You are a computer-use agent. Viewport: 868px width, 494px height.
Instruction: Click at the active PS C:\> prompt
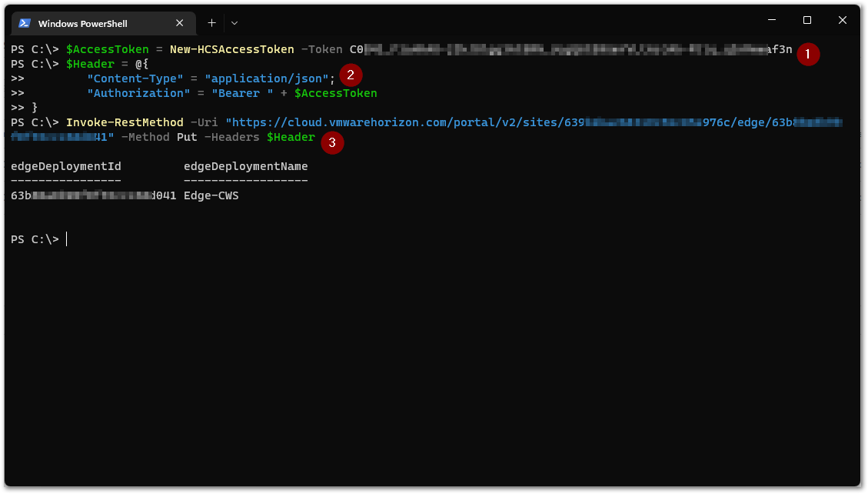(66, 239)
